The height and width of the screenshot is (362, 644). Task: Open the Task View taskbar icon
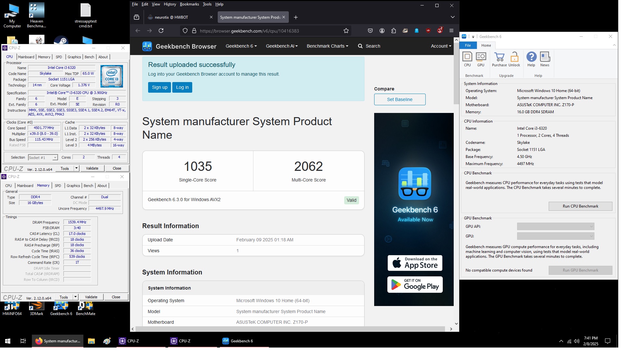point(23,341)
